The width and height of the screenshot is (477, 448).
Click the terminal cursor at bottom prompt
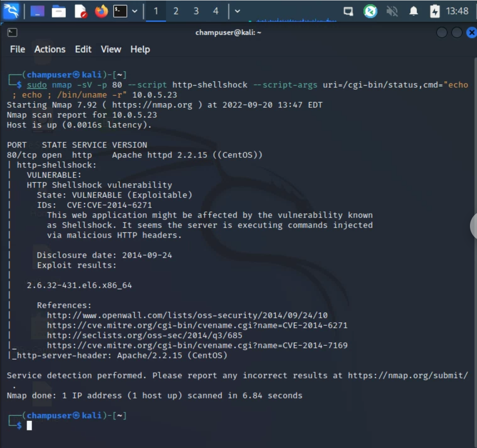[x=29, y=425]
